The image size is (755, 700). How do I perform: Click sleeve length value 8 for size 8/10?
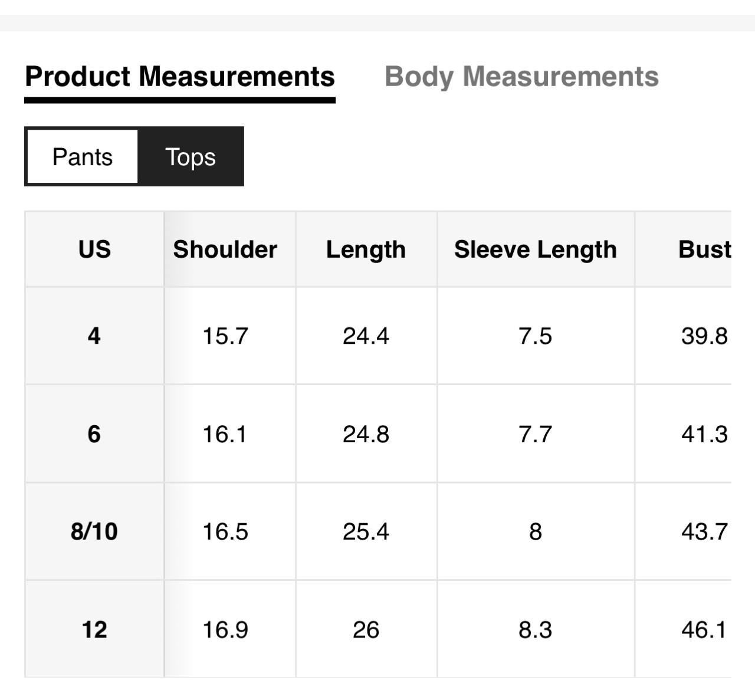[x=535, y=532]
